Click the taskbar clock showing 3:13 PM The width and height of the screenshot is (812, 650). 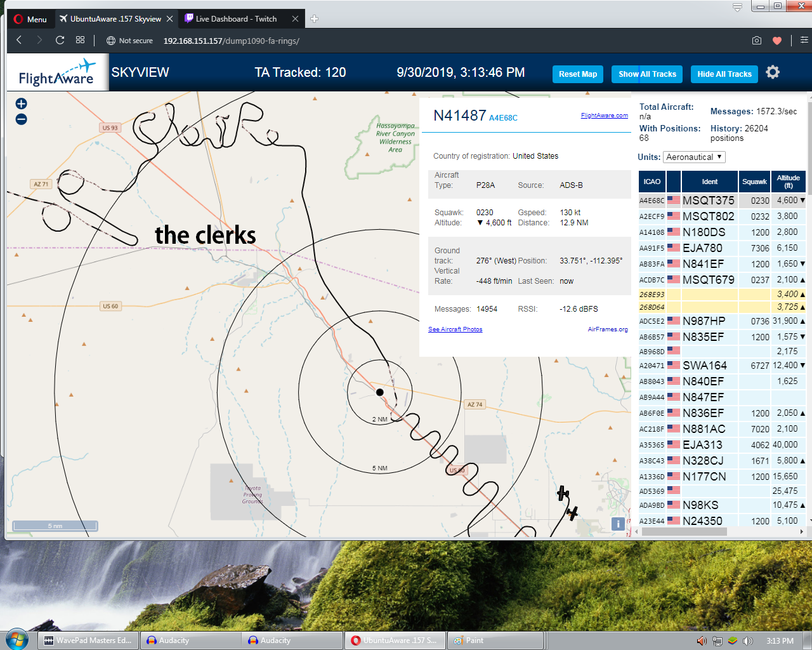[x=780, y=641]
